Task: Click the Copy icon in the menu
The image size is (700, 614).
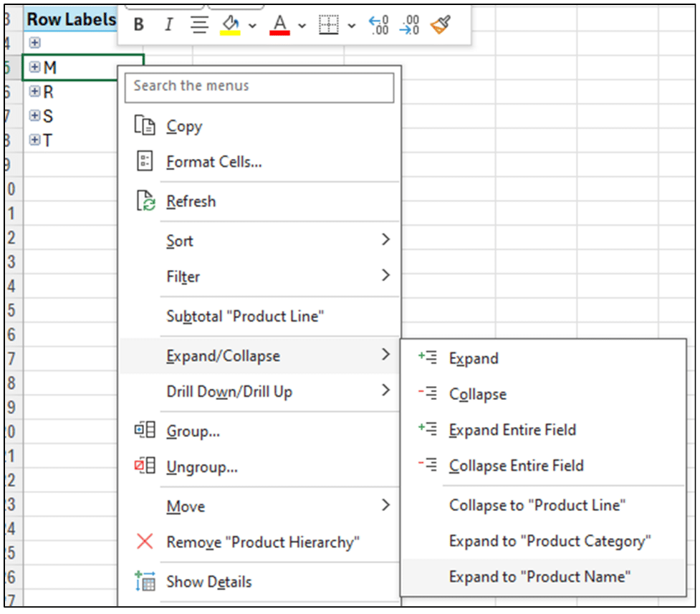Action: 144,125
